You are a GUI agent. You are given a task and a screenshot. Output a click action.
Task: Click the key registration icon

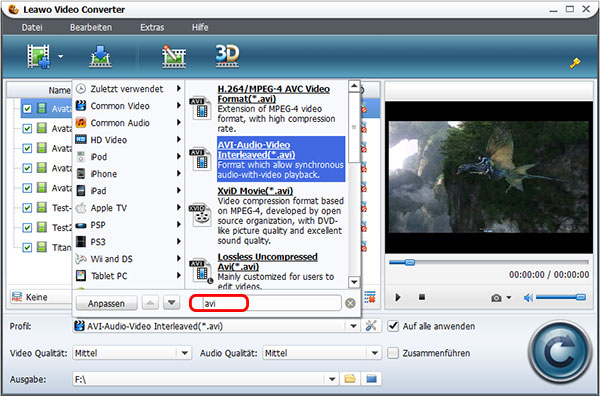coord(575,63)
